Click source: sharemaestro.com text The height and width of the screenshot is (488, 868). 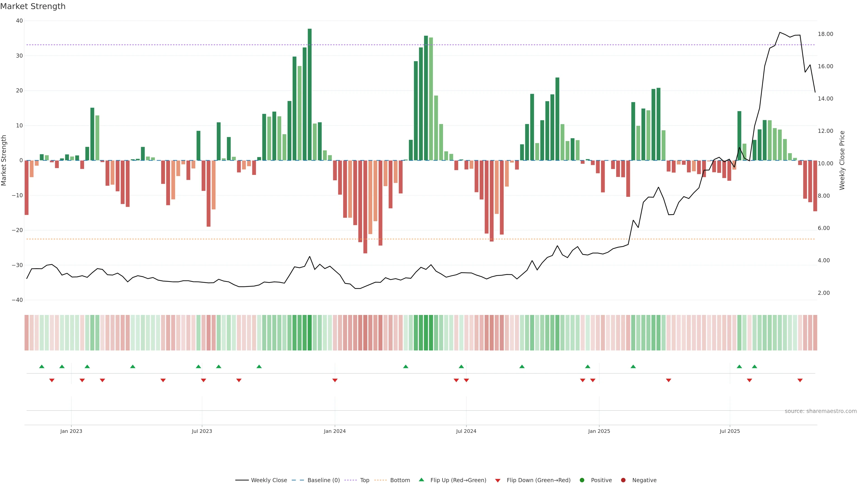point(821,411)
